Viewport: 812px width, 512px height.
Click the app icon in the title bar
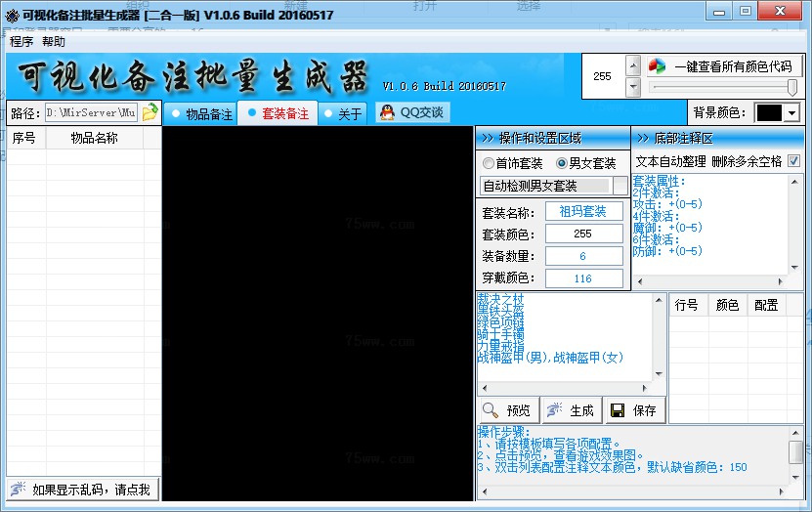pyautogui.click(x=12, y=15)
